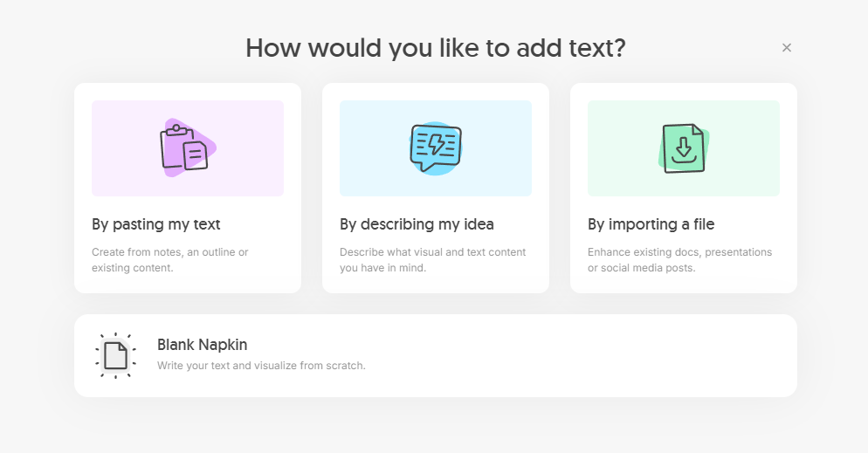The width and height of the screenshot is (868, 453).
Task: Click the "How would you like to add text?" heading
Action: pos(436,47)
